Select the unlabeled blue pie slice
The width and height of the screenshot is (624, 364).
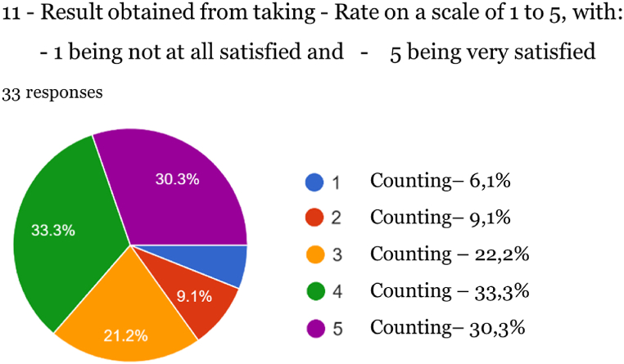point(221,263)
